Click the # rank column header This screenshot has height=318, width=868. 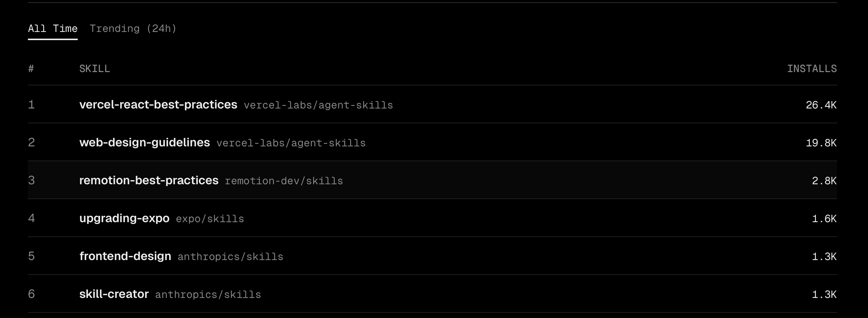[31, 69]
